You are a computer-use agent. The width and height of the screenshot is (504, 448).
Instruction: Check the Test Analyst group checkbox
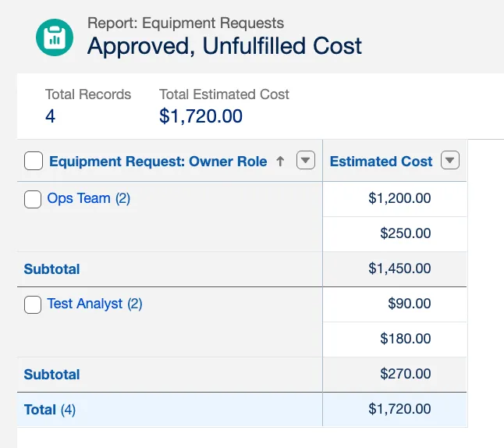(x=33, y=304)
